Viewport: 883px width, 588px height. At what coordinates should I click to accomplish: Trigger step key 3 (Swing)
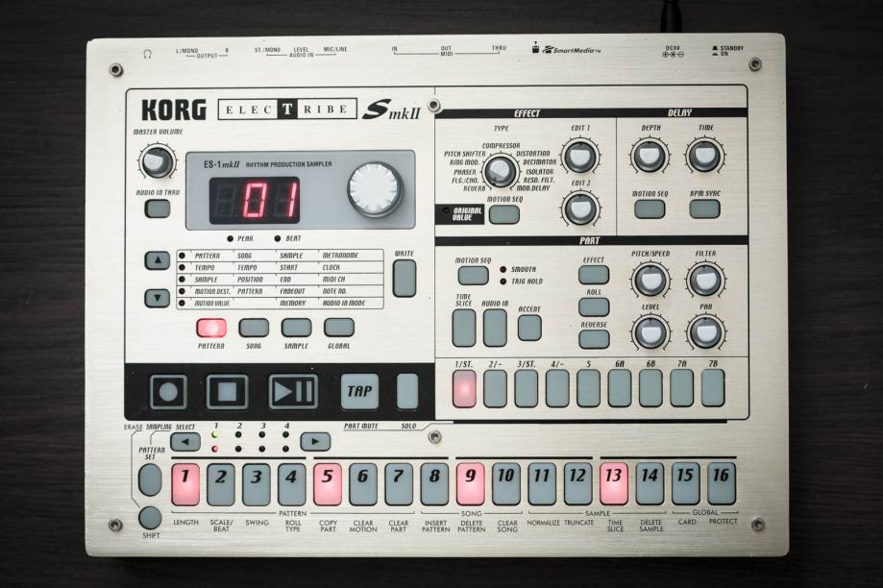[x=257, y=484]
